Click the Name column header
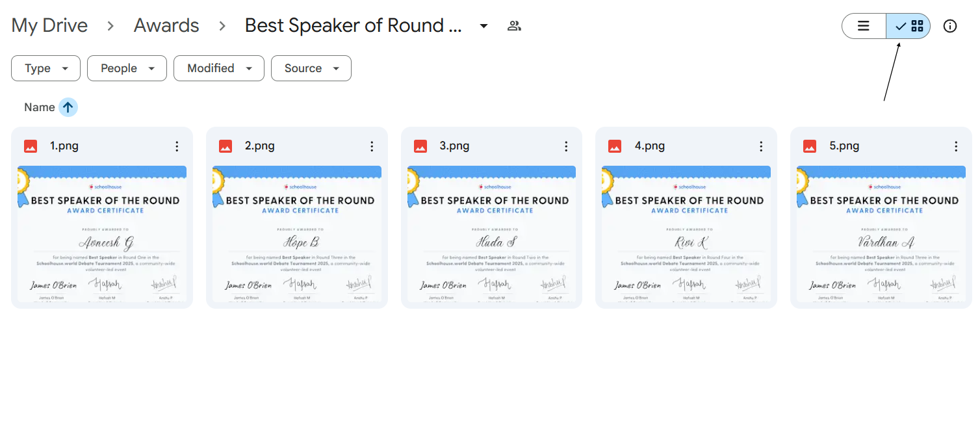The height and width of the screenshot is (440, 980). click(39, 107)
